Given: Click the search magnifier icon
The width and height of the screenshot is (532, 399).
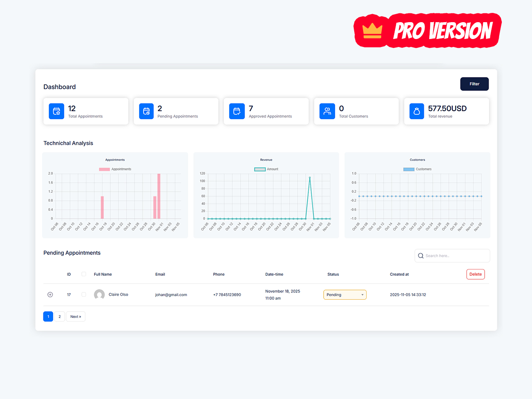Looking at the screenshot, I should point(420,256).
